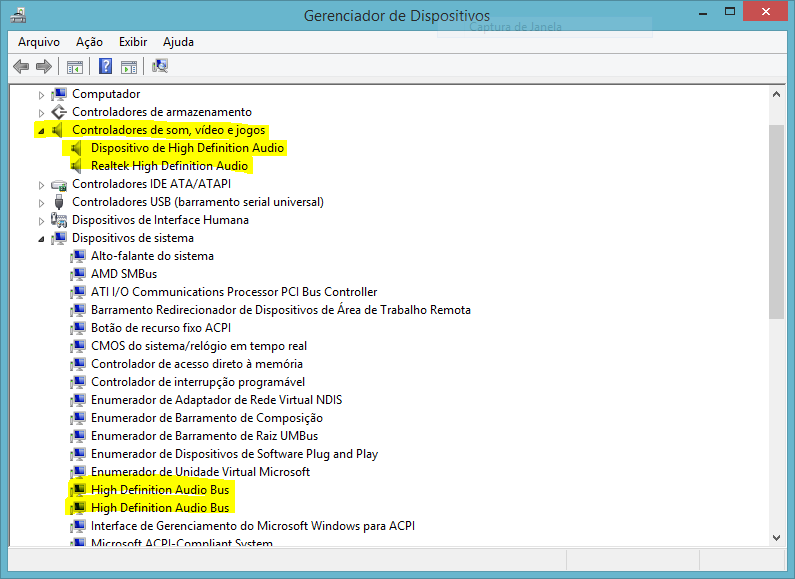Click the icon beside AMD SMBus
Screen dimensions: 795x579
point(78,274)
